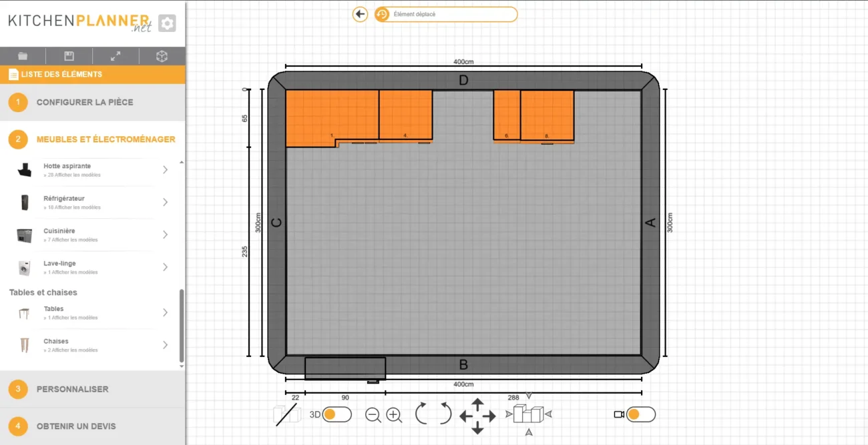
Task: Click the save floppy disk icon
Action: click(x=69, y=56)
